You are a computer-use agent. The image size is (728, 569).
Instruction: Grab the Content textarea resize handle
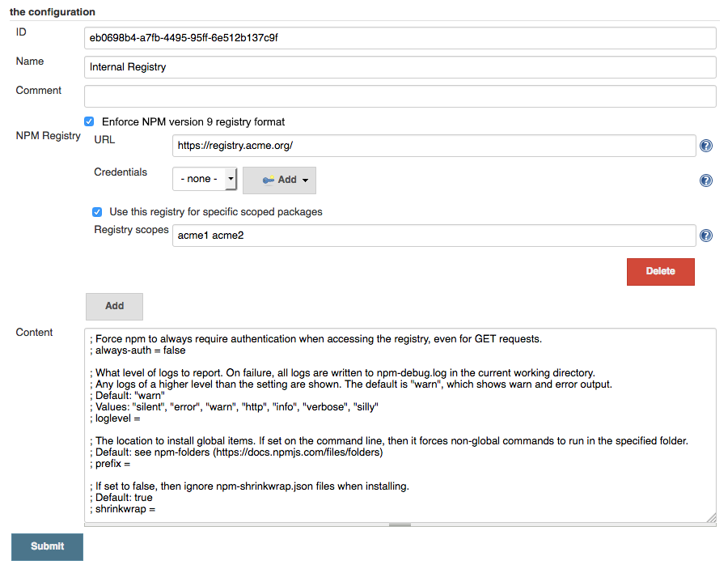711,517
